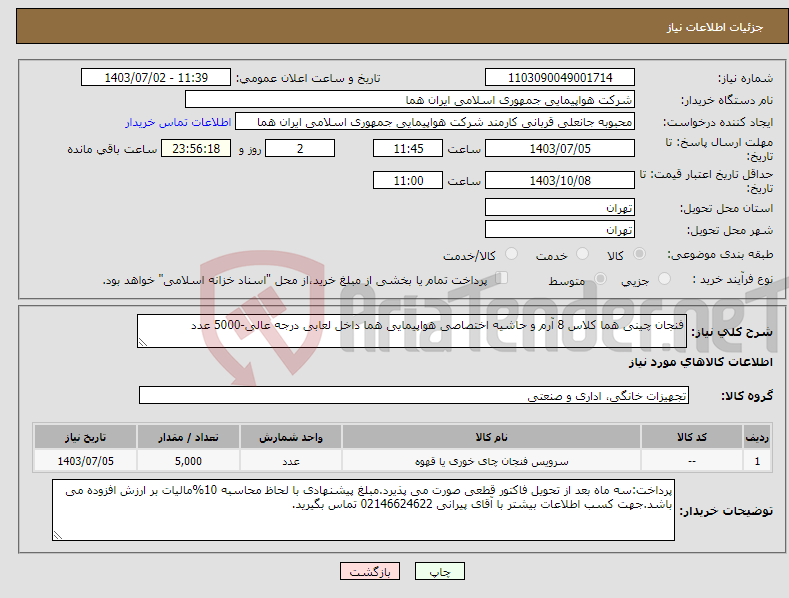This screenshot has width=789, height=598.
Task: Click the need number field 1103090049001714
Action: coord(560,78)
